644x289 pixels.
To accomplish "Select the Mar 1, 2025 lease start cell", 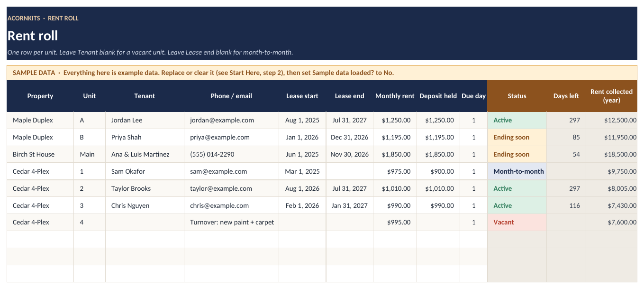I will [x=302, y=171].
